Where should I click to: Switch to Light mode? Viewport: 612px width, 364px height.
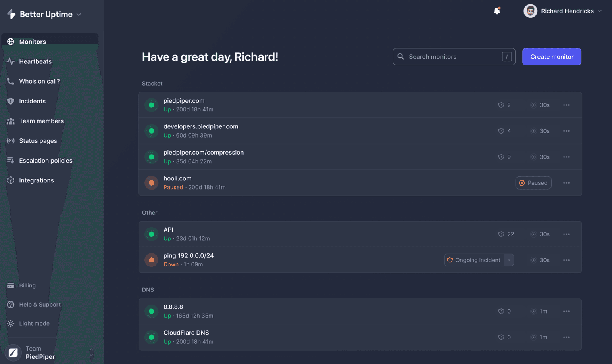(28, 324)
